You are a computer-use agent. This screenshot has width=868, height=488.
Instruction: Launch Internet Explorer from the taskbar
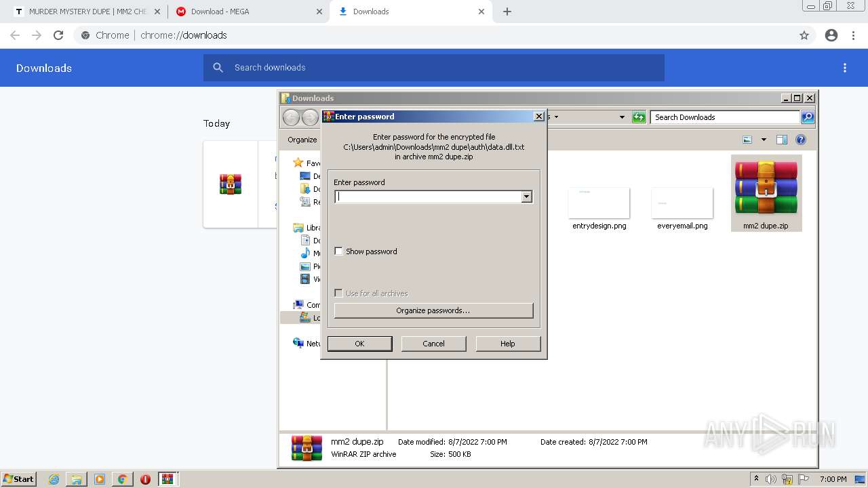point(54,479)
